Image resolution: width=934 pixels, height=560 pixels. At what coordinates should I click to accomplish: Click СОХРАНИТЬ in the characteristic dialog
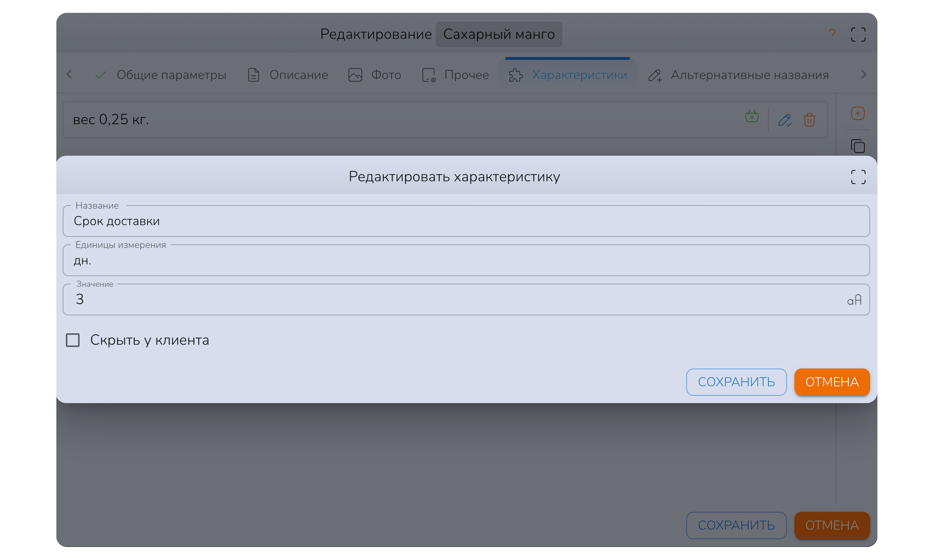[x=736, y=382]
